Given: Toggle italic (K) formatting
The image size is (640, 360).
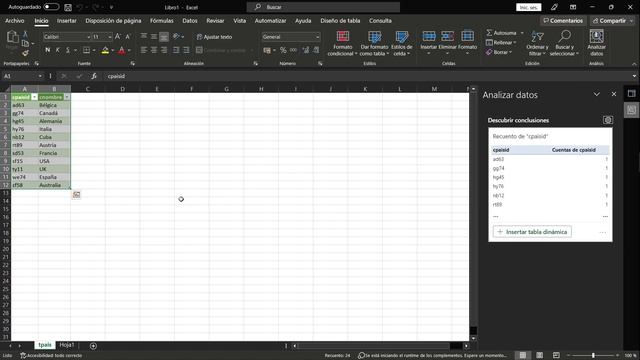Looking at the screenshot, I should click(x=58, y=50).
